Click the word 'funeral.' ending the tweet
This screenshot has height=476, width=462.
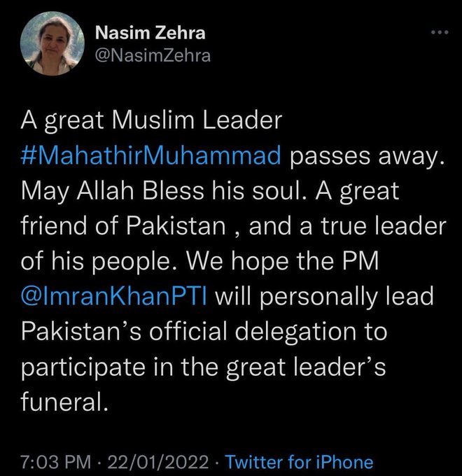64,402
